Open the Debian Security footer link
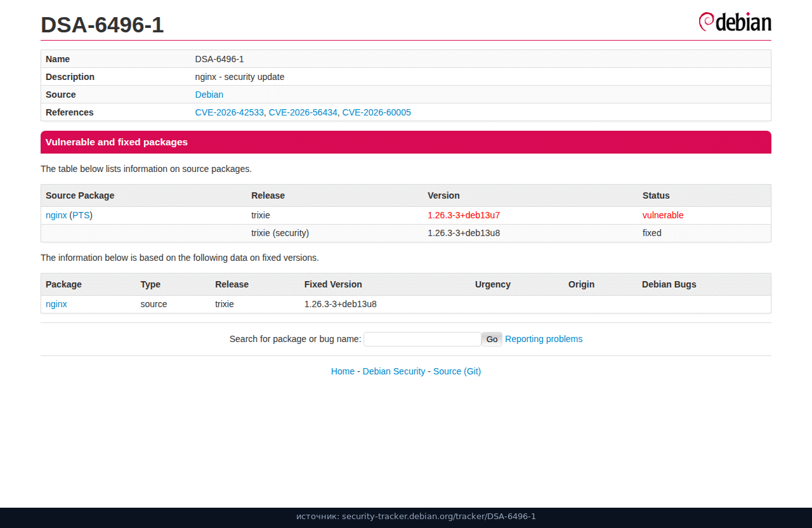Viewport: 812px width, 528px height. pos(394,371)
